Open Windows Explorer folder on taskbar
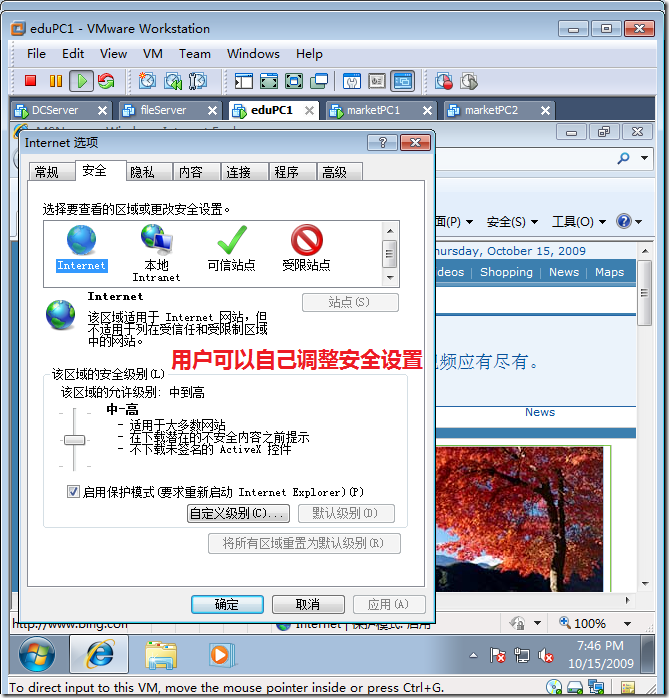The height and width of the screenshot is (698, 669). (x=160, y=655)
